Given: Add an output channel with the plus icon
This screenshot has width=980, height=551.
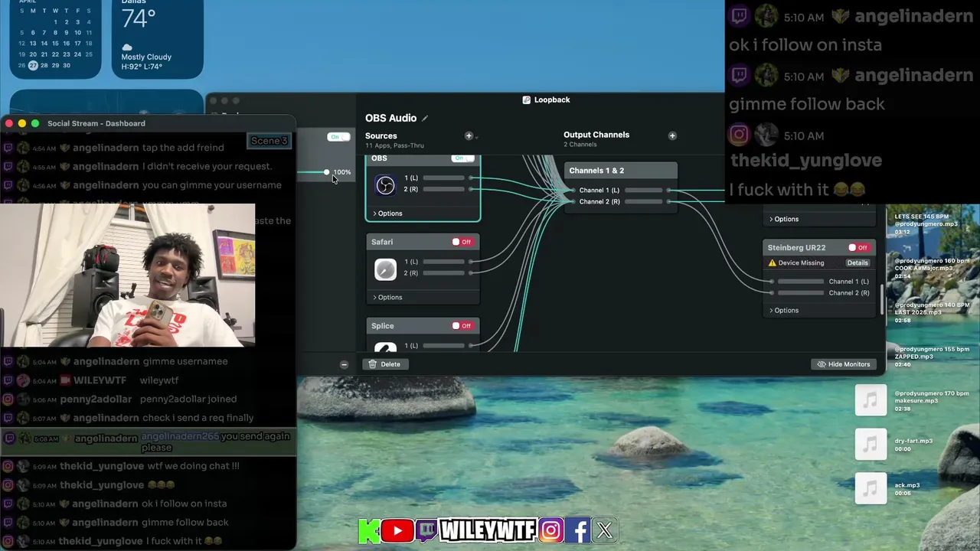Looking at the screenshot, I should tap(672, 135).
